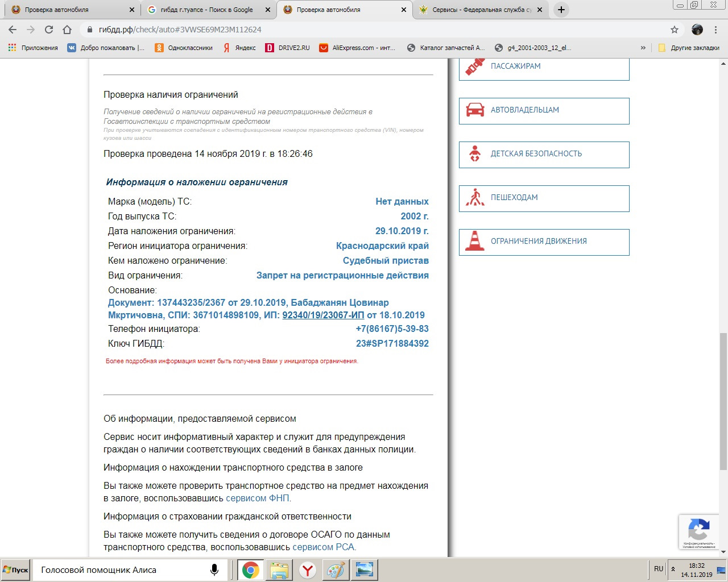Switch the RU keyboard language indicator
The width and height of the screenshot is (728, 582).
(659, 569)
